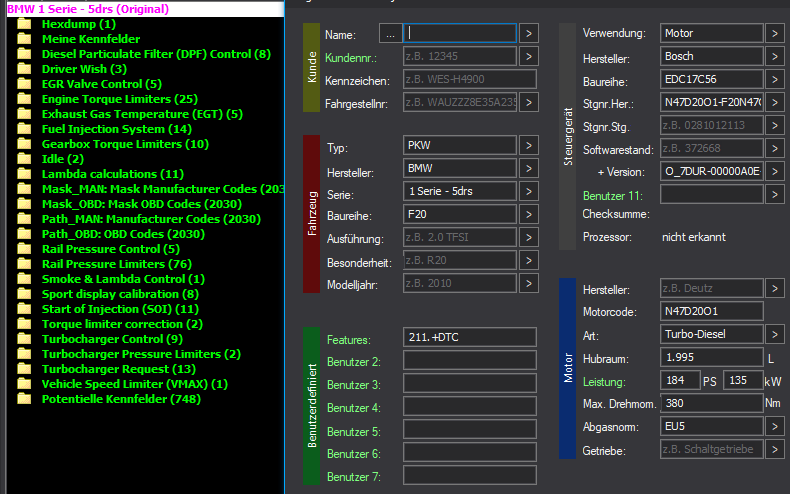The width and height of the screenshot is (790, 494).
Task: Open the Hexdump (1) folder
Action: click(x=79, y=24)
